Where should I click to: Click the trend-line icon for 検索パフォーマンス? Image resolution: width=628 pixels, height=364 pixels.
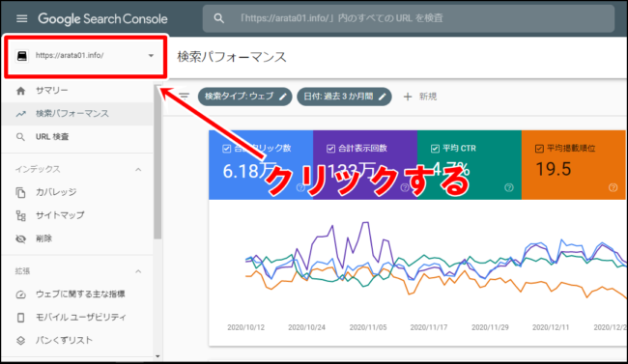coord(21,114)
